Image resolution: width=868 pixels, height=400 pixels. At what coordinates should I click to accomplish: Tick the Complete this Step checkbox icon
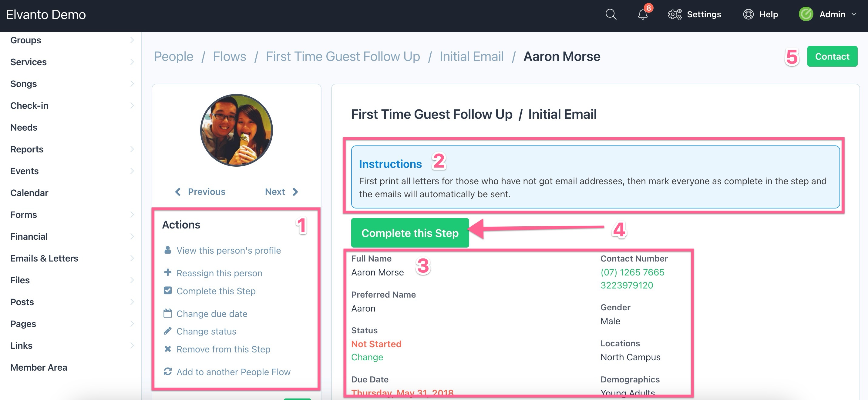tap(167, 290)
